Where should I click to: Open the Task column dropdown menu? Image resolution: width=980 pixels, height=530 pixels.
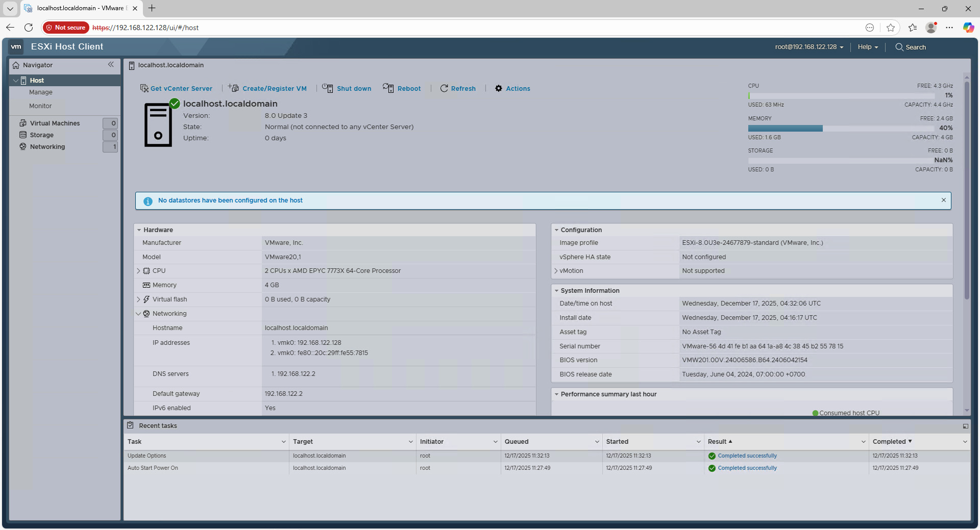coord(284,442)
